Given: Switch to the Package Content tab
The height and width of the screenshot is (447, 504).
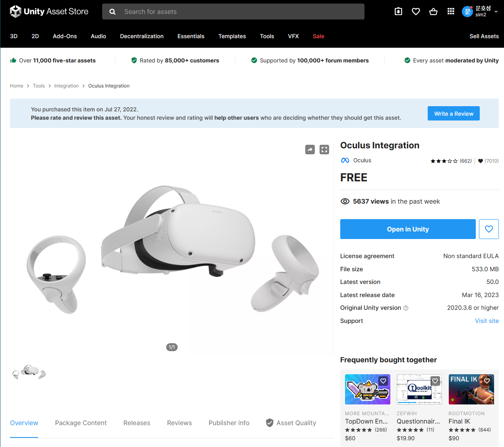Looking at the screenshot, I should point(81,423).
